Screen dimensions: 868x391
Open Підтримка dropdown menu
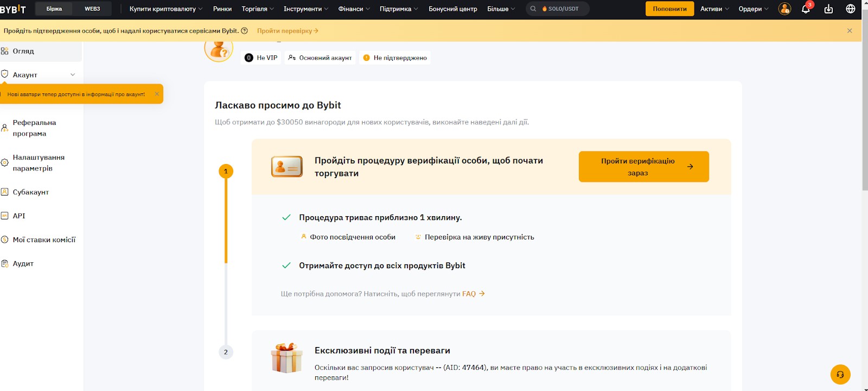tap(399, 9)
